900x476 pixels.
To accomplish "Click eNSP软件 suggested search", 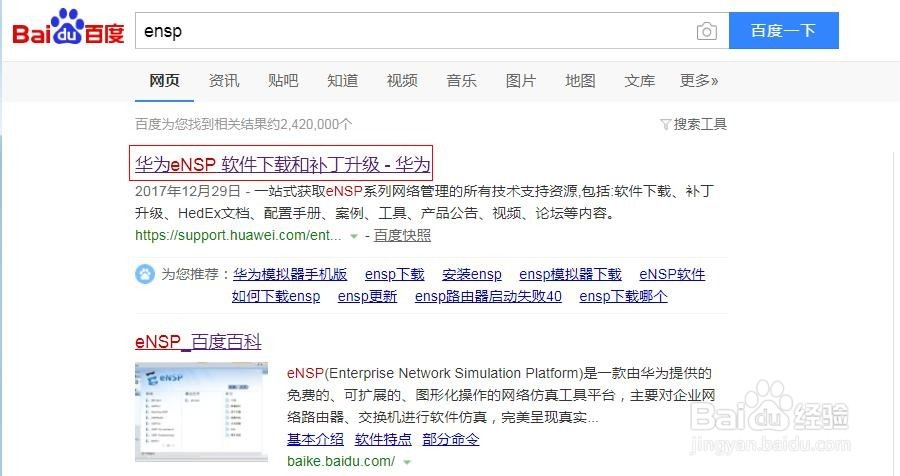I will tap(672, 274).
